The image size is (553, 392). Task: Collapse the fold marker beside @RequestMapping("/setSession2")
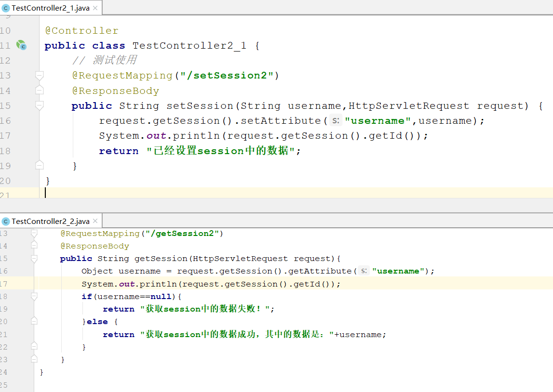pyautogui.click(x=40, y=76)
